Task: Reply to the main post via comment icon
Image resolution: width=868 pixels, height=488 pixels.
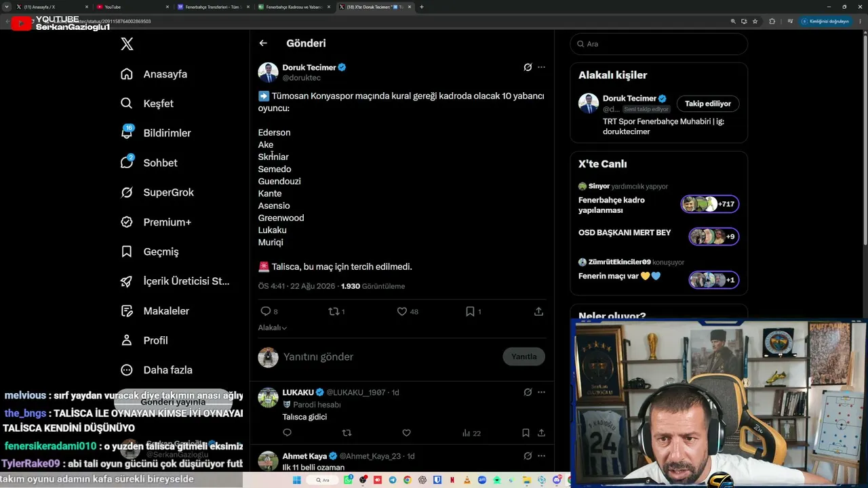Action: coord(266,311)
